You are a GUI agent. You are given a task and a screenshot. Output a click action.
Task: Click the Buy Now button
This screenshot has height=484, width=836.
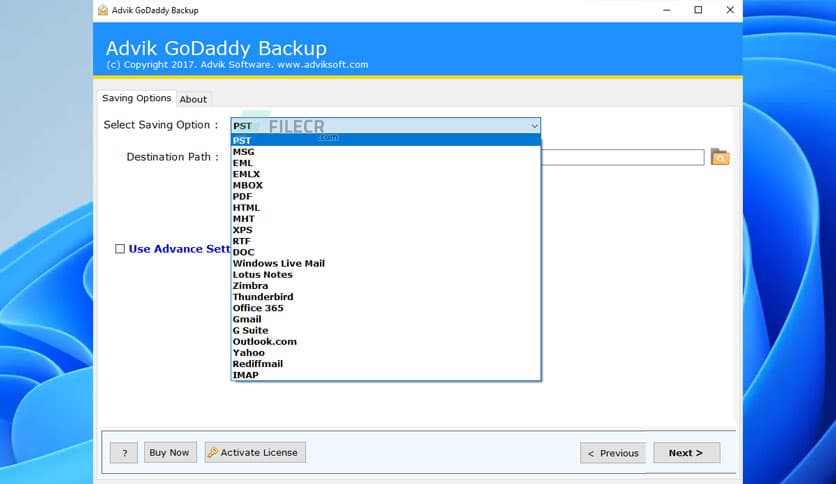170,453
